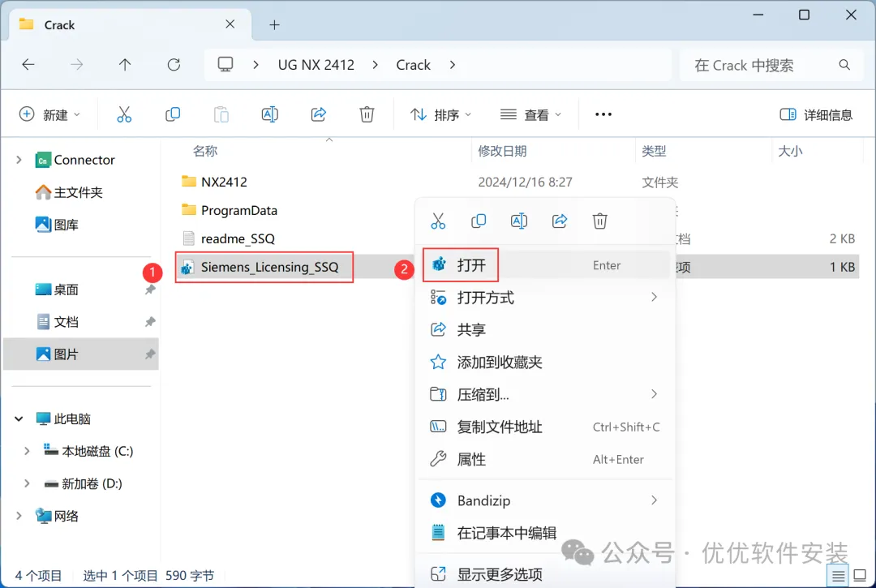Open 桌面 in the sidebar
This screenshot has height=588, width=876.
(57, 290)
